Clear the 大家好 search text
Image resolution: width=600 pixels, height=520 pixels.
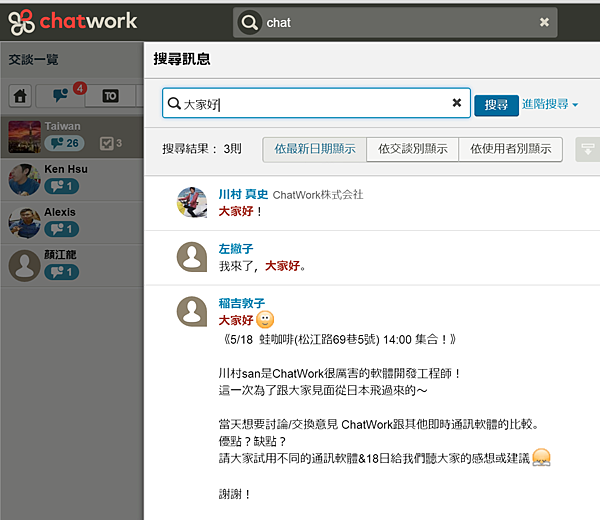tap(457, 103)
